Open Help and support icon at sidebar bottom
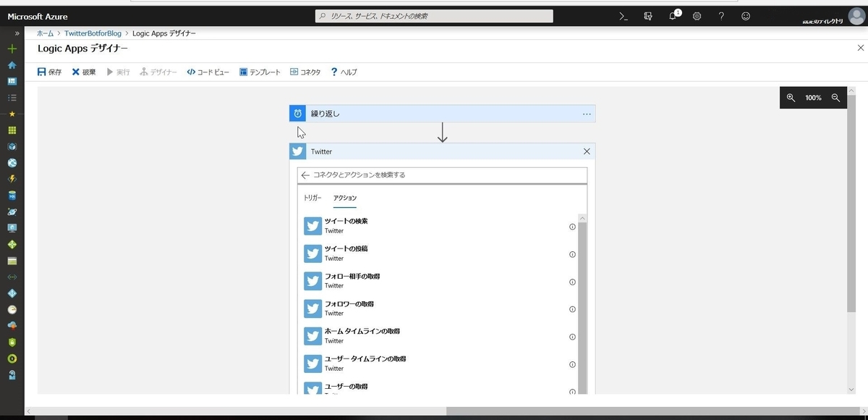This screenshot has height=420, width=868. point(12,375)
